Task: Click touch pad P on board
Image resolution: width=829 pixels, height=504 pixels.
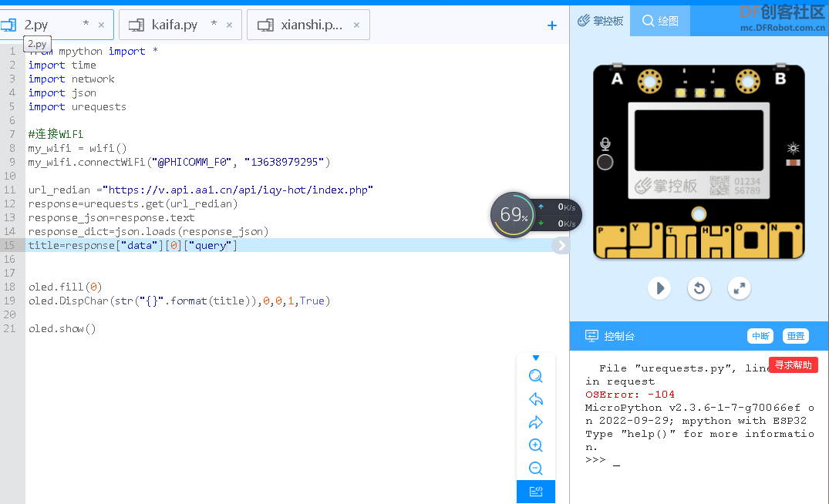Action: (x=612, y=241)
